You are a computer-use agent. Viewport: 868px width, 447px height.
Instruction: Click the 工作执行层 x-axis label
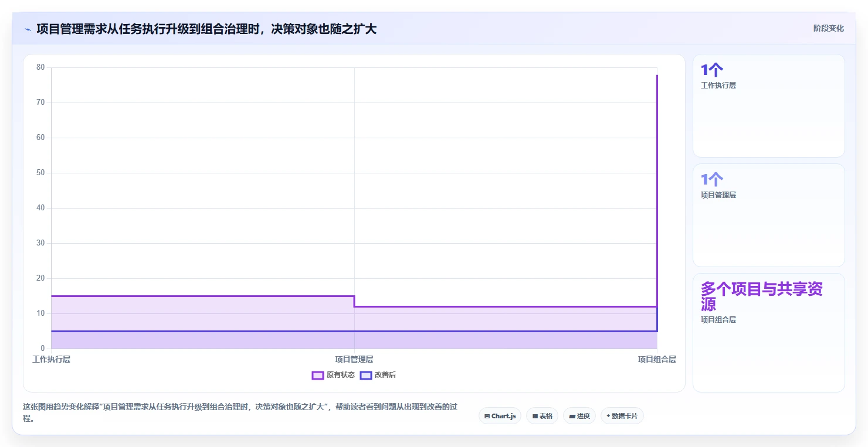click(51, 359)
